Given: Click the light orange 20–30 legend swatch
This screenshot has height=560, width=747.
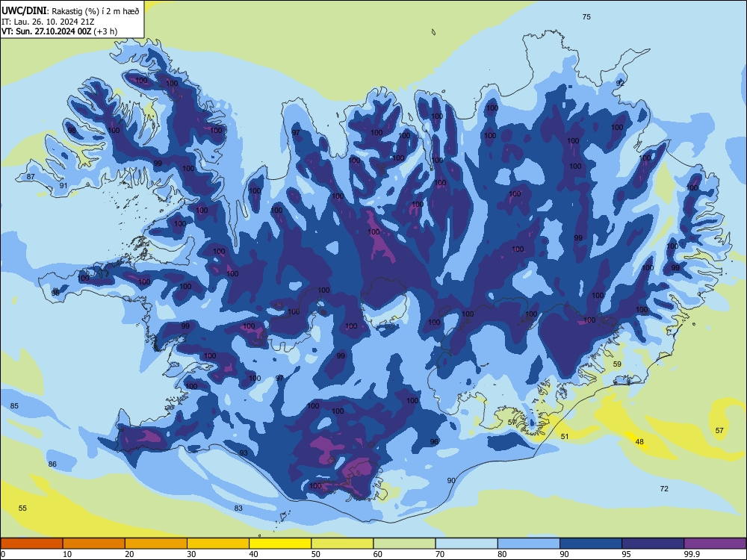Looking at the screenshot, I should point(156,544).
